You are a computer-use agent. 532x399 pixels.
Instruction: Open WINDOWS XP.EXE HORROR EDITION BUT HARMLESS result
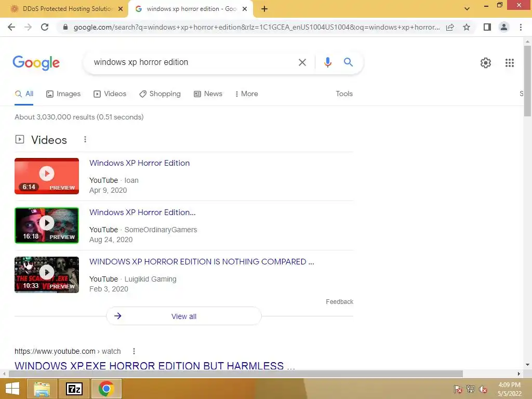155,366
